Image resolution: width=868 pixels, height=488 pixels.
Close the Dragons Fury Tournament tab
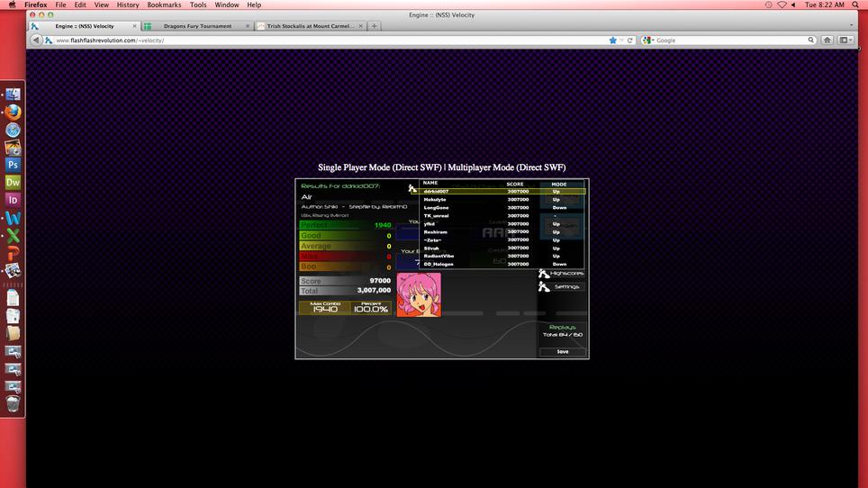tap(248, 26)
